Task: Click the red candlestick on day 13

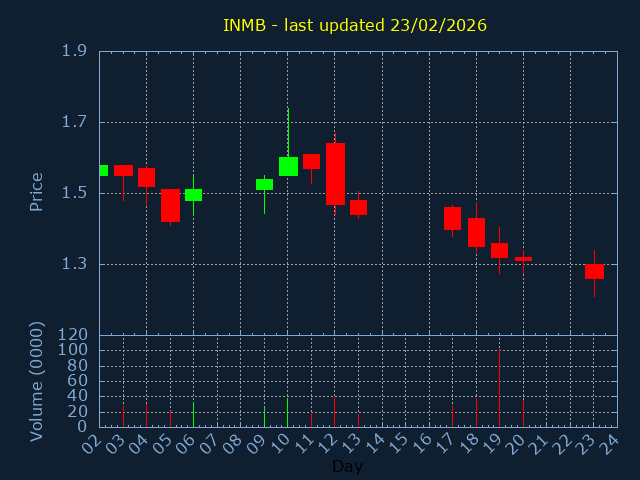Action: [x=358, y=207]
